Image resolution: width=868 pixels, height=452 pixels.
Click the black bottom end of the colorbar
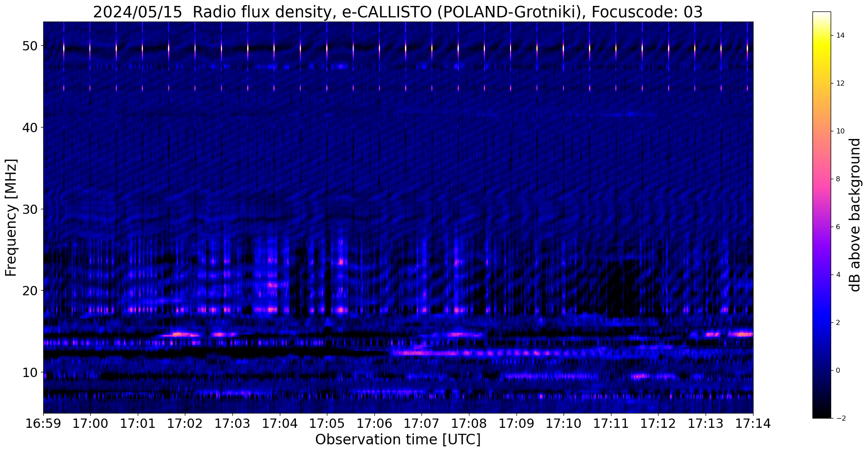(x=821, y=415)
